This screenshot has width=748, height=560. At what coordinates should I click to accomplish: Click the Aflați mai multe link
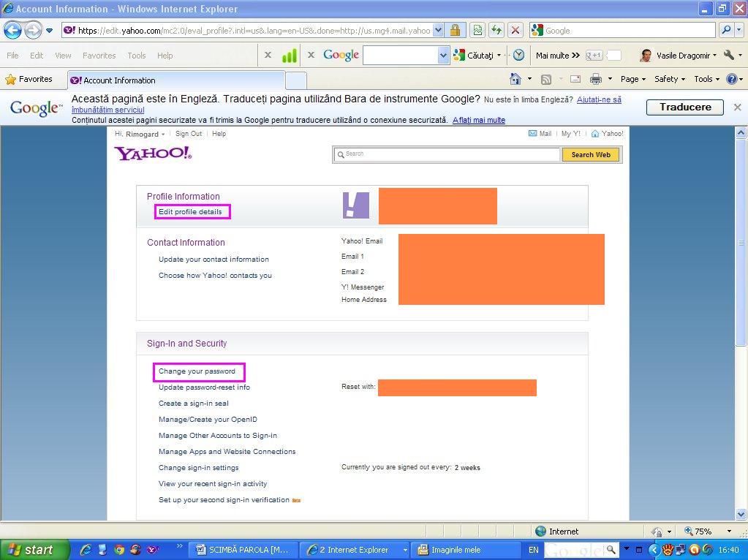479,120
